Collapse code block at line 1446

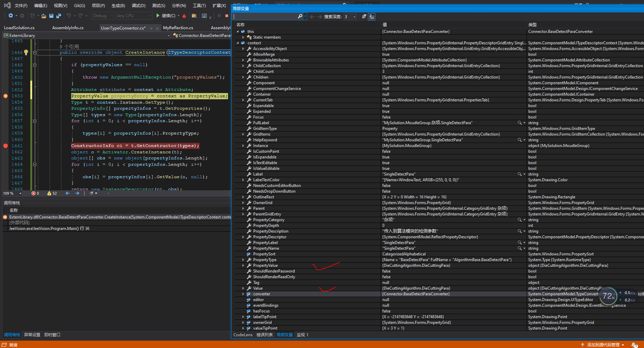[x=35, y=53]
